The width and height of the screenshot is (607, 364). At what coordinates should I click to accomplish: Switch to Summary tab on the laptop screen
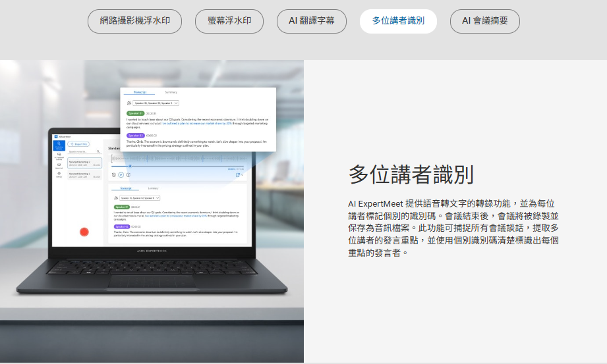(153, 188)
